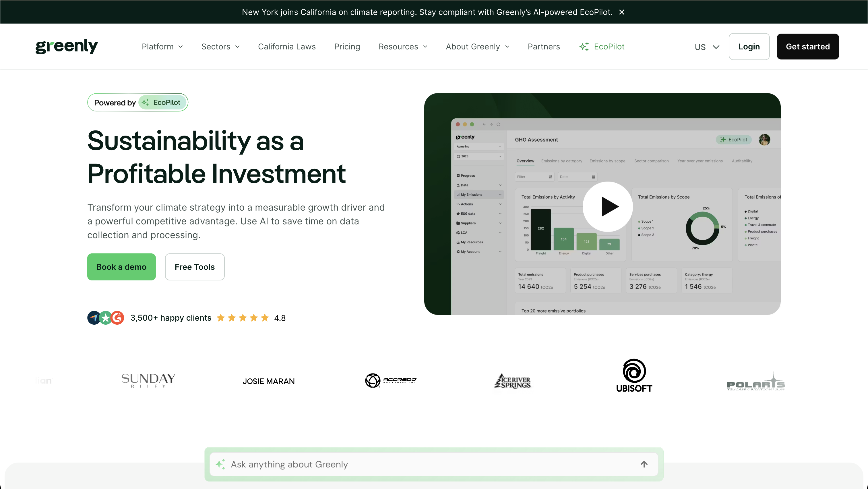Expand the Resources menu

tap(403, 47)
